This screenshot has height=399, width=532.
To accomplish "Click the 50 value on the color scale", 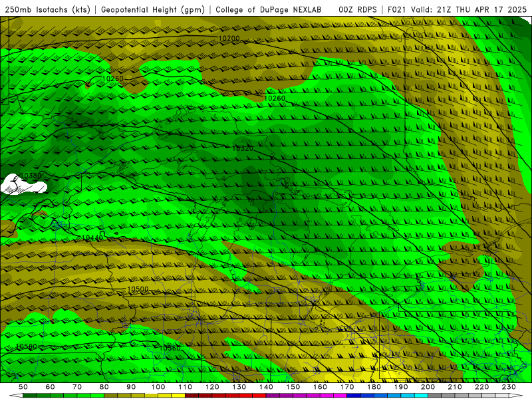I will pyautogui.click(x=23, y=387).
